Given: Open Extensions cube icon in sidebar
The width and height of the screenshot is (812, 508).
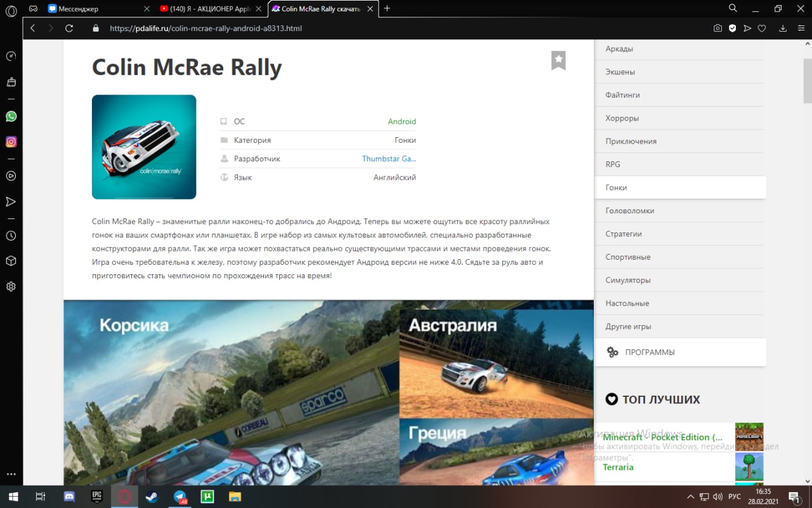Looking at the screenshot, I should [11, 261].
